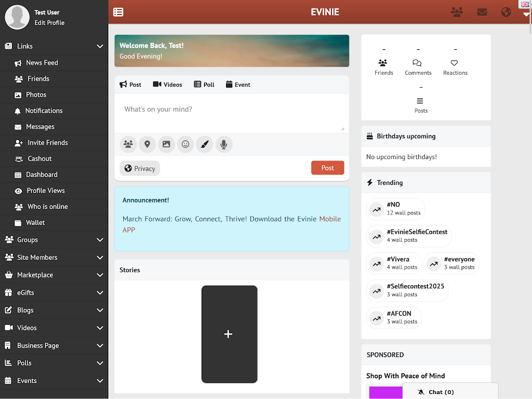Click the Test User avatar picture

(x=17, y=17)
